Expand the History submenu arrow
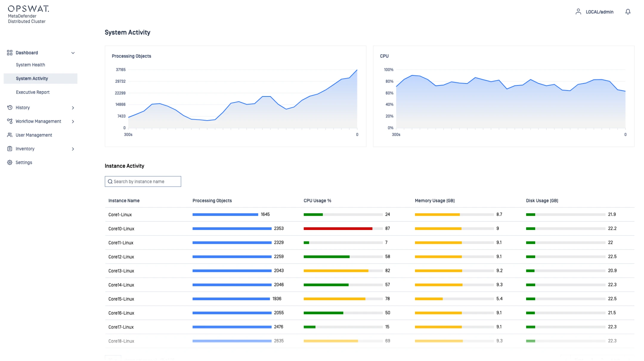 73,108
